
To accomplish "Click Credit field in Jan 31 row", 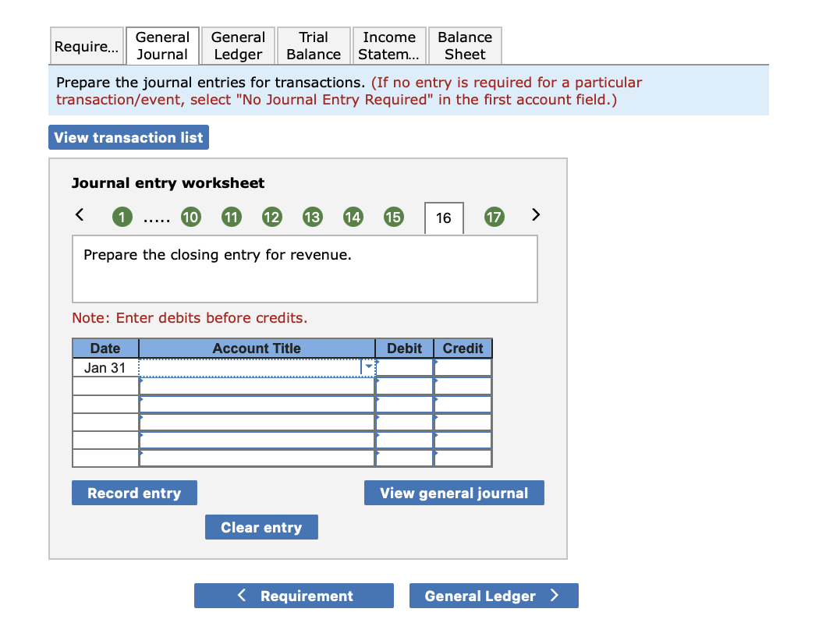I will click(x=463, y=367).
